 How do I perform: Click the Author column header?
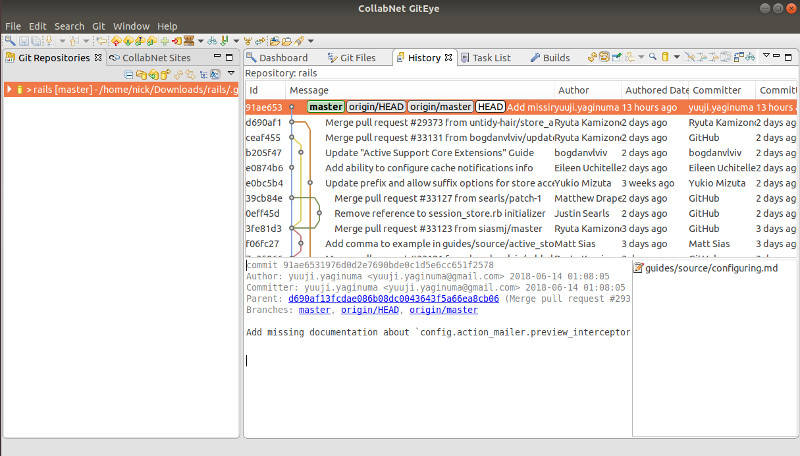(573, 90)
